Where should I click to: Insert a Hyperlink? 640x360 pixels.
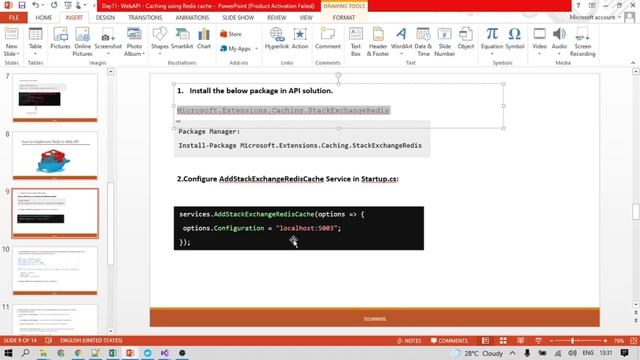point(277,39)
